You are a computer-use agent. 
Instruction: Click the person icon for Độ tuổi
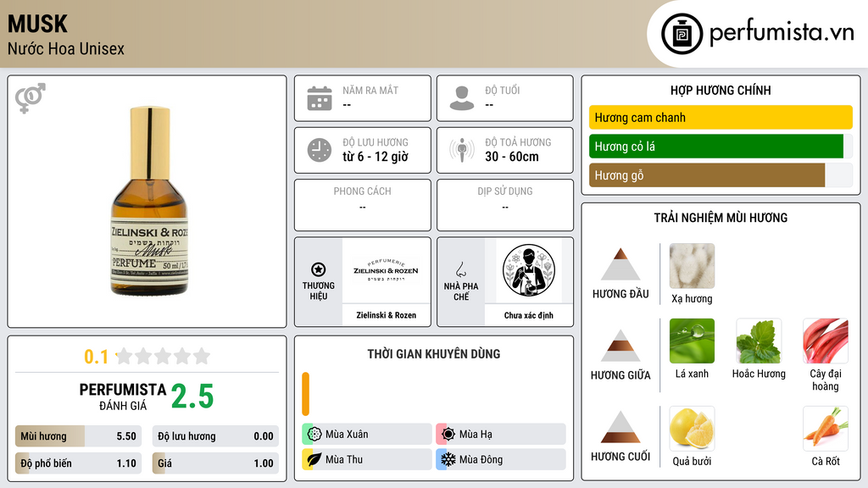pyautogui.click(x=462, y=98)
